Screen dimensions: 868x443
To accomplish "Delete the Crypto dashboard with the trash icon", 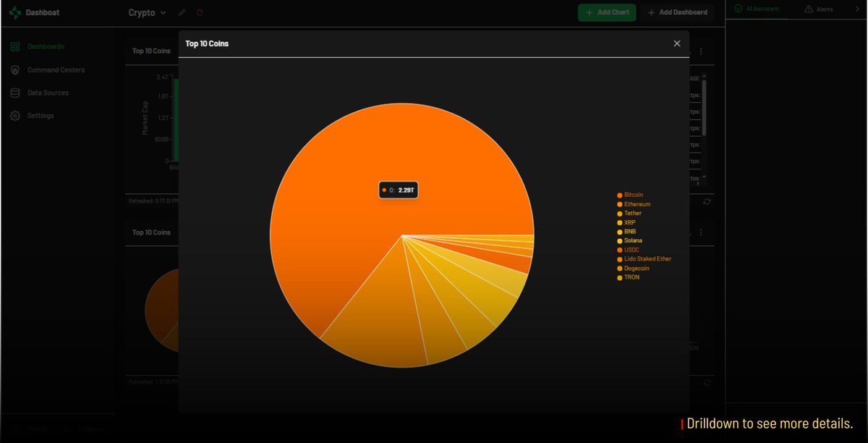I will click(x=200, y=12).
